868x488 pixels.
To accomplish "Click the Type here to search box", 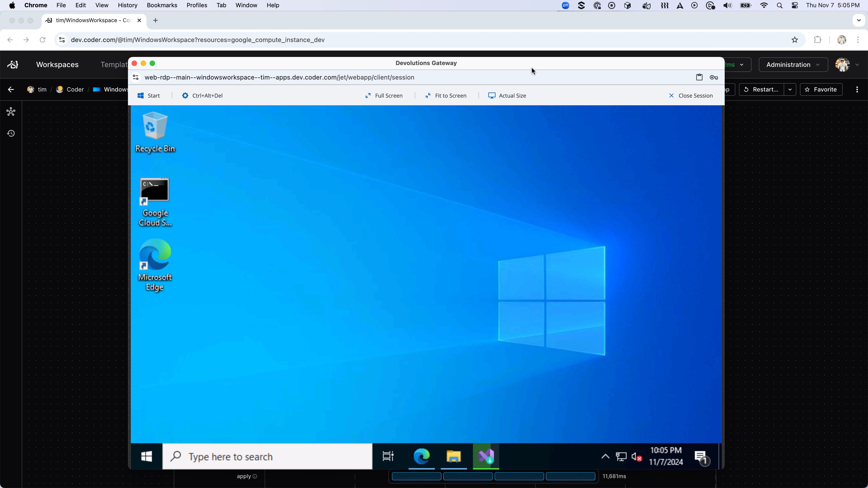I will pyautogui.click(x=267, y=457).
